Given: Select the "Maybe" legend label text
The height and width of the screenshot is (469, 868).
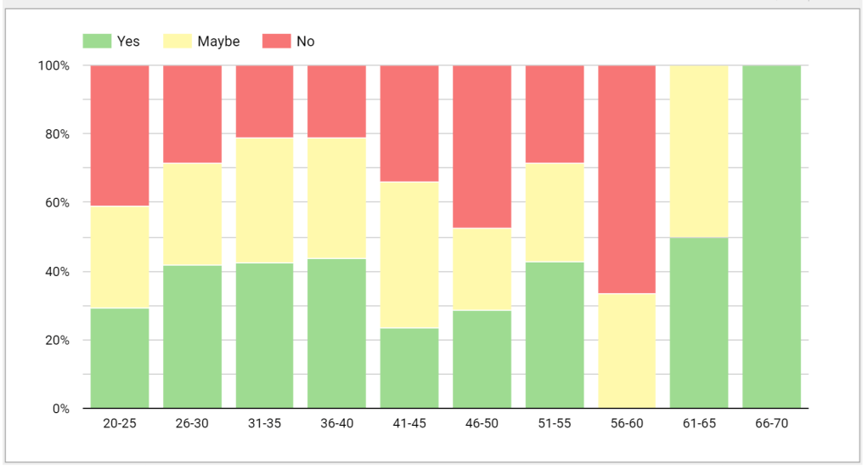Looking at the screenshot, I should pyautogui.click(x=218, y=41).
